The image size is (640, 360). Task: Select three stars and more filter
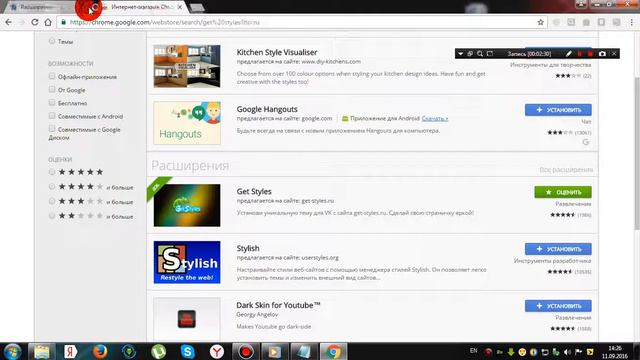coord(52,201)
